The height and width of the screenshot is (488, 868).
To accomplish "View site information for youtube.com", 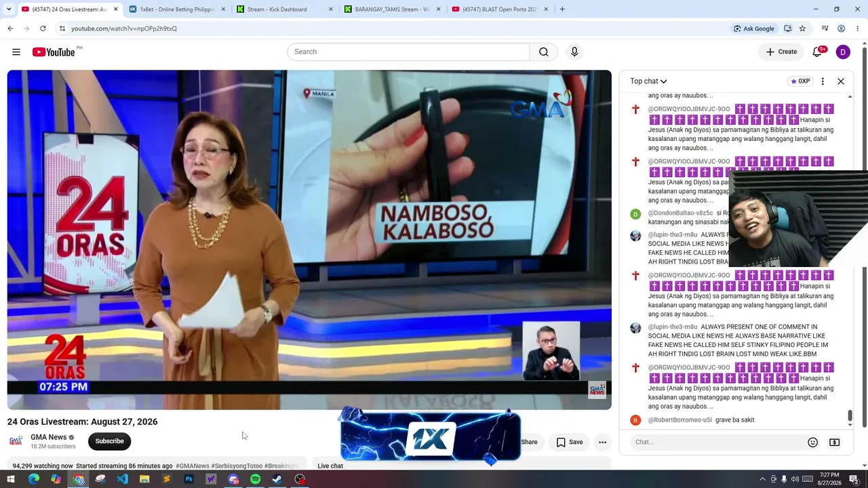I will point(62,28).
